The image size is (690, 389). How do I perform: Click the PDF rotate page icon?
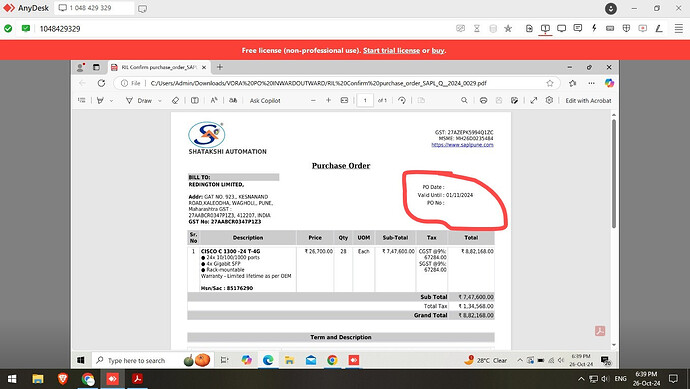402,100
